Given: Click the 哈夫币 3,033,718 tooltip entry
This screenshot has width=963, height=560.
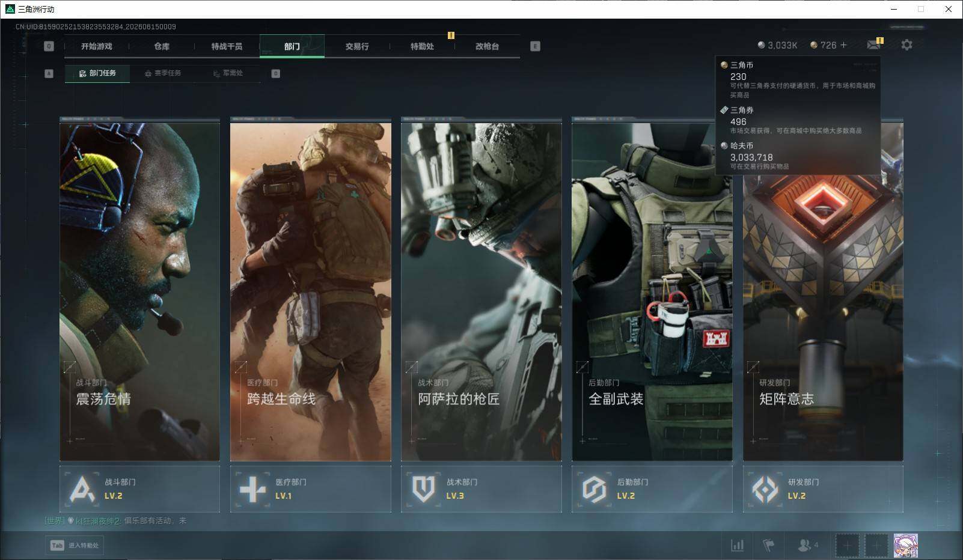Looking at the screenshot, I should (x=798, y=156).
